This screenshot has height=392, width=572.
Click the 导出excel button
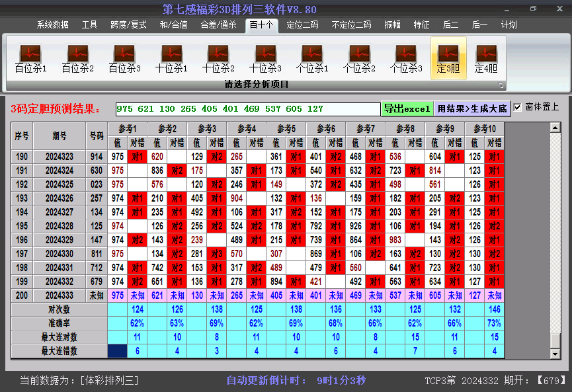point(407,108)
